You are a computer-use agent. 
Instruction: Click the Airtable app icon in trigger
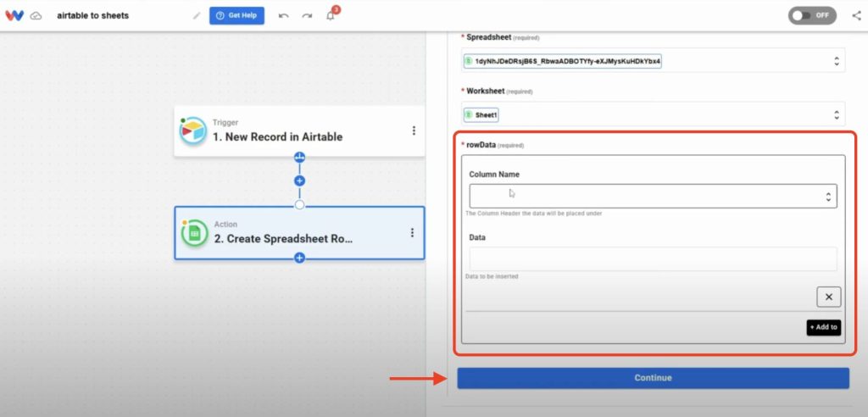click(x=193, y=131)
